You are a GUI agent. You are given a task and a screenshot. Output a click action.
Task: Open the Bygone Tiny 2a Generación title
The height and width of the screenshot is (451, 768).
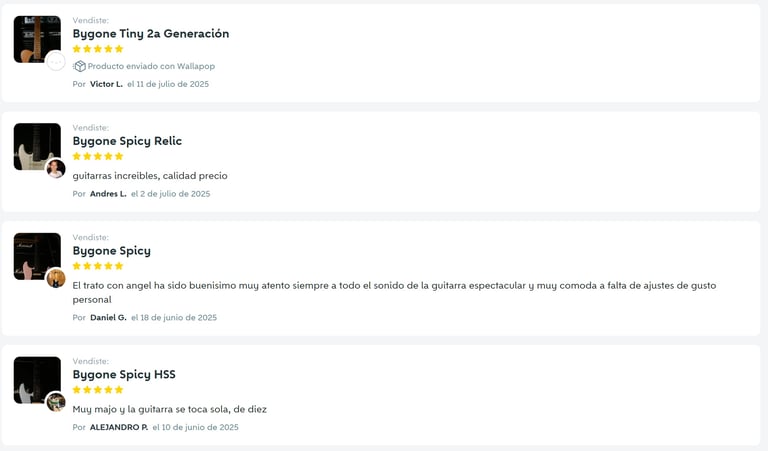point(150,33)
